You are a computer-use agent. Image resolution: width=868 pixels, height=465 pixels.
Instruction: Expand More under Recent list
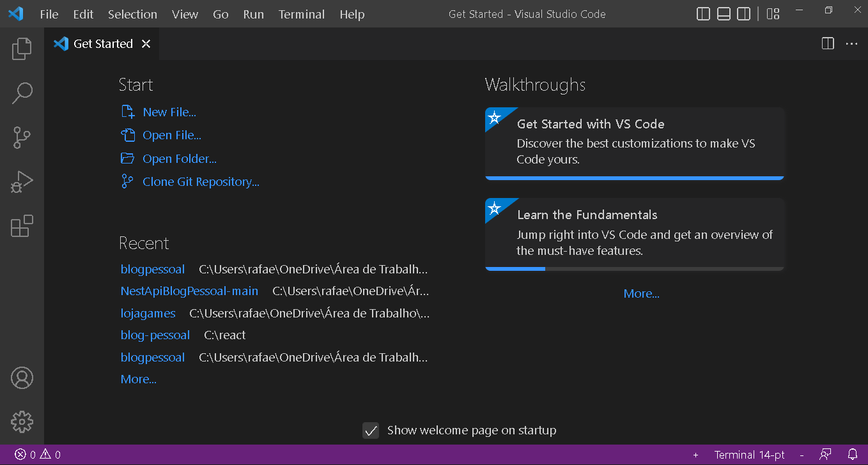138,379
